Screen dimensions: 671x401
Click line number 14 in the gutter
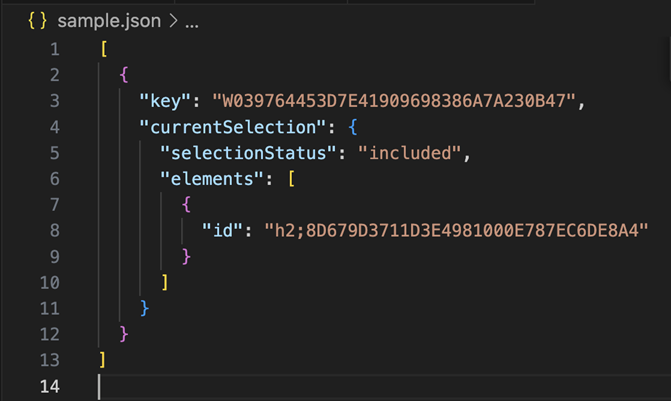point(50,386)
